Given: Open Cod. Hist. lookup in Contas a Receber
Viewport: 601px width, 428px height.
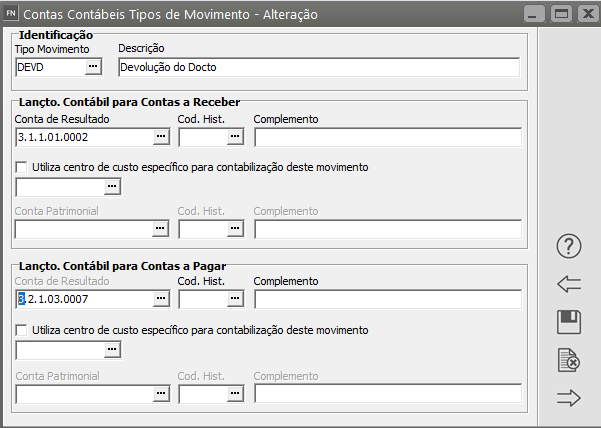Looking at the screenshot, I should [235, 137].
